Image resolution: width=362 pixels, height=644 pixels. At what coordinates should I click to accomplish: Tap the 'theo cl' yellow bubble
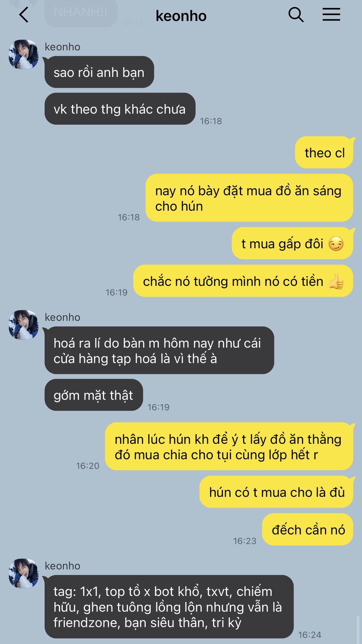click(x=324, y=152)
